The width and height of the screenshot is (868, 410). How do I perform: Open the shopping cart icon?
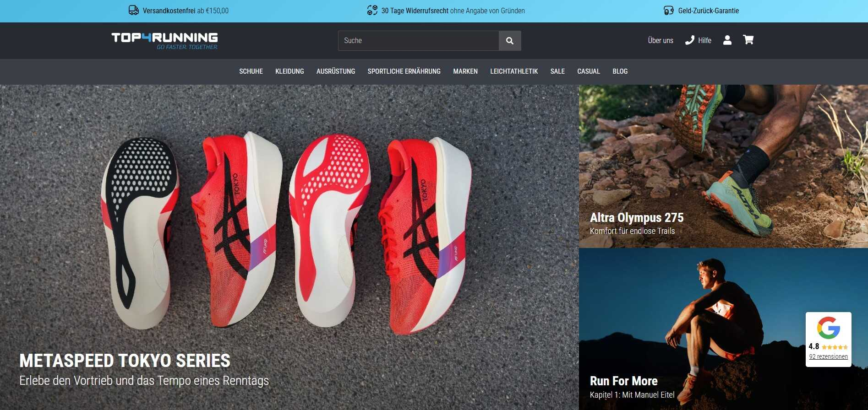point(748,40)
